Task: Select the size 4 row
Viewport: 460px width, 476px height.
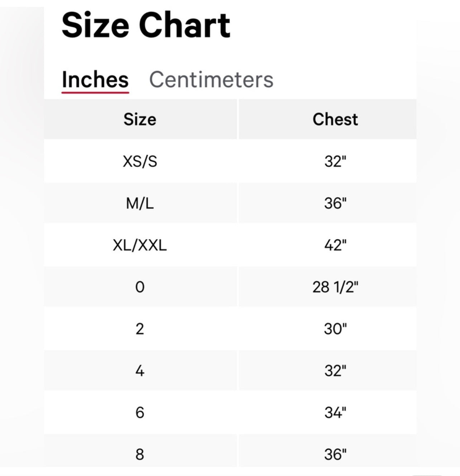Action: point(140,370)
